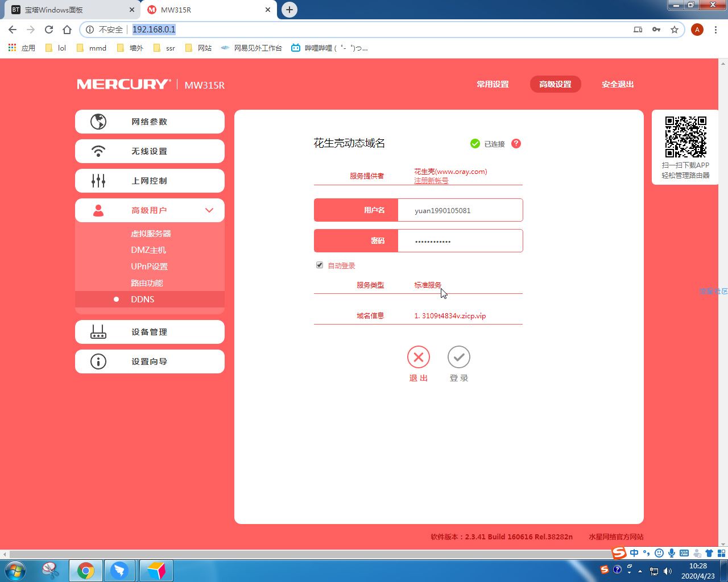
Task: Open 设备管理 router sidebar item
Action: coord(150,332)
